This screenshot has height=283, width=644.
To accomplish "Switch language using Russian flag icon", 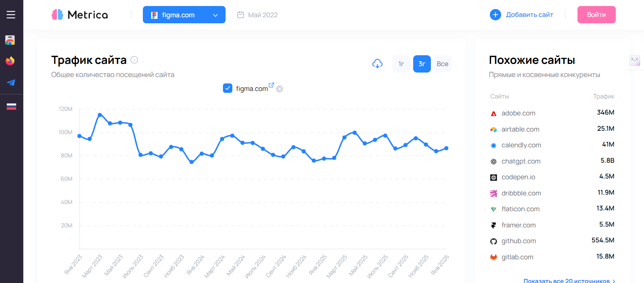I will [11, 107].
